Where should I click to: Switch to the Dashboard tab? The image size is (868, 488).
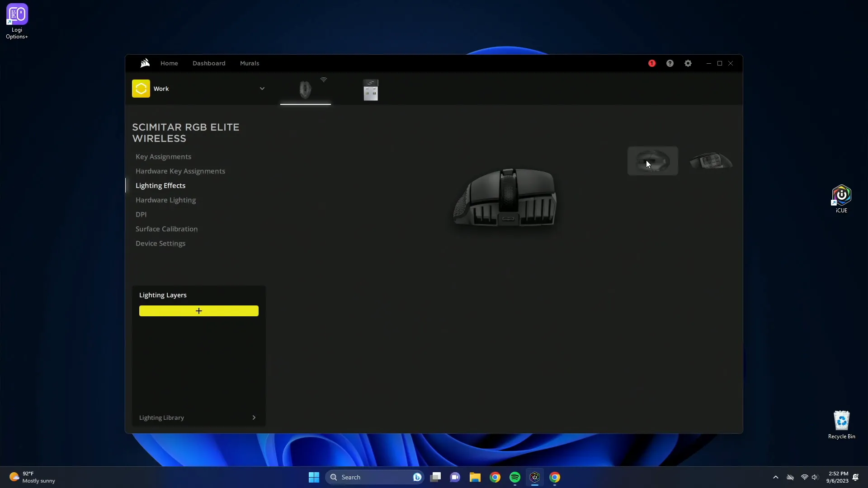point(209,63)
